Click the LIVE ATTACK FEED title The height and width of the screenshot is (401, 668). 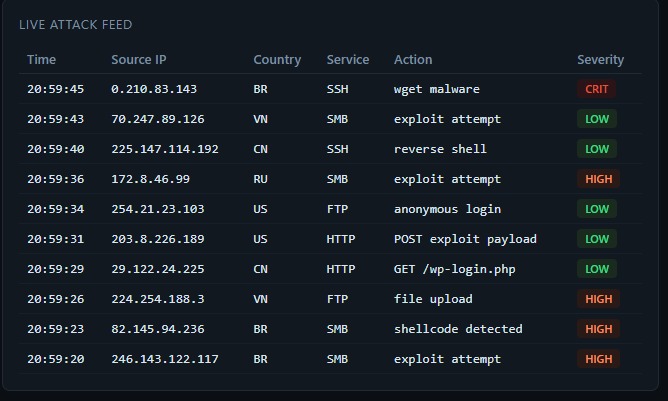coord(75,25)
